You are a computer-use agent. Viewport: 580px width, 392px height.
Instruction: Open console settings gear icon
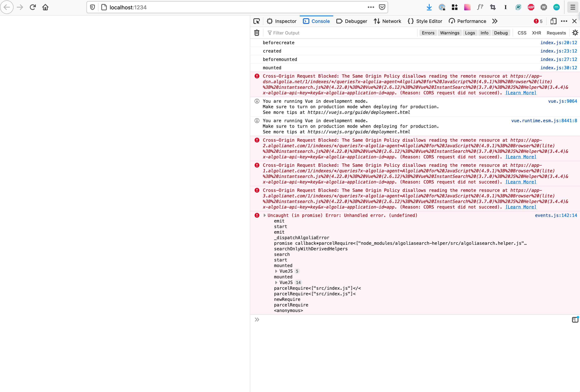tap(575, 33)
